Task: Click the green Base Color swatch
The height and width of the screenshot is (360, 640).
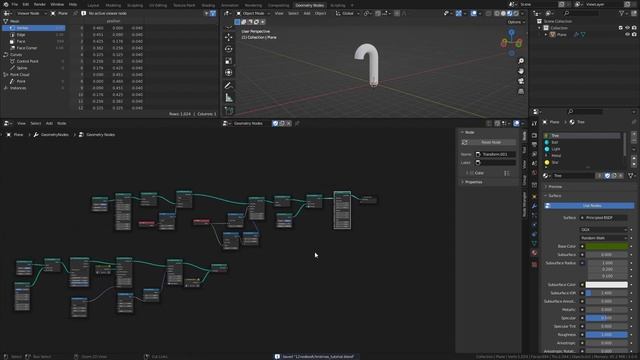Action: tap(606, 247)
